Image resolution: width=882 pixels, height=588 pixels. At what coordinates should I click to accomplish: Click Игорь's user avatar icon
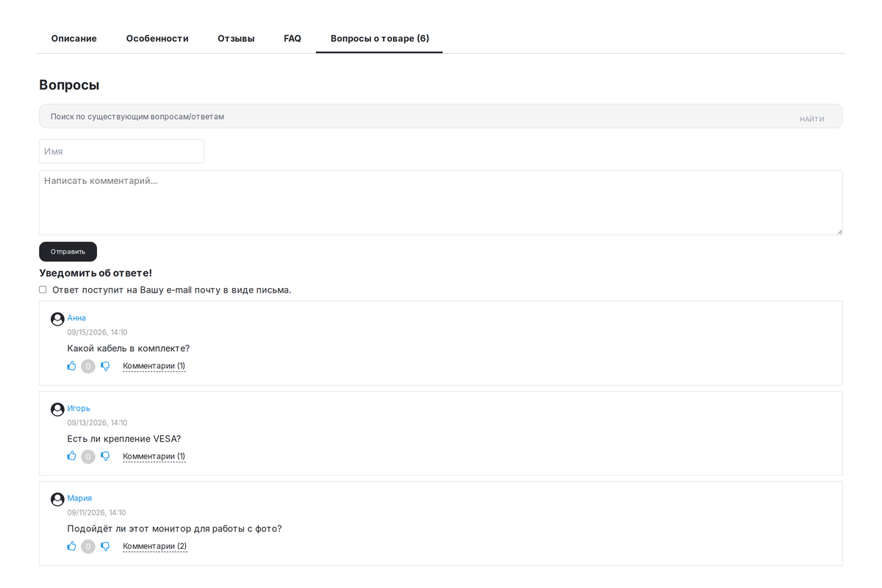pyautogui.click(x=57, y=409)
